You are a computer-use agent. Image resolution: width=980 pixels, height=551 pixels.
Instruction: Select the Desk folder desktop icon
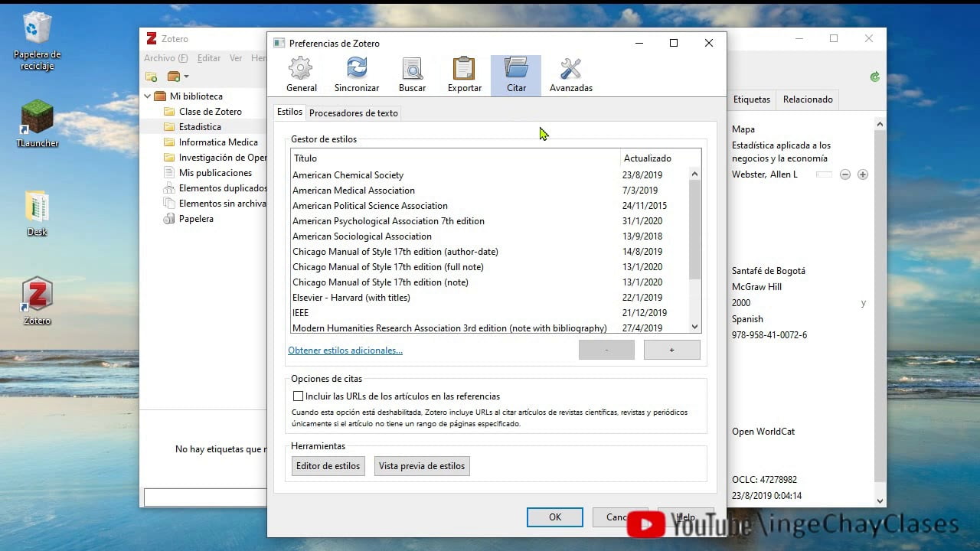coord(37,214)
